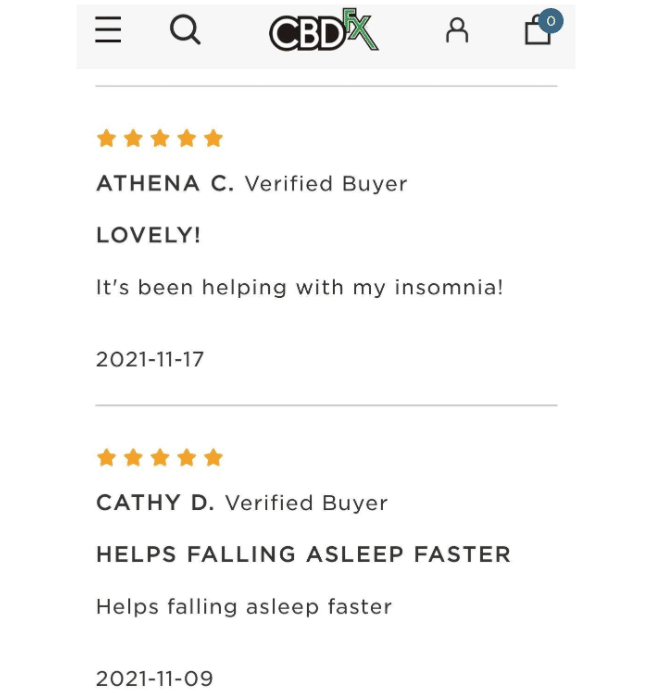Click Athena's Verified Buyer label
This screenshot has height=693, width=648.
326,184
